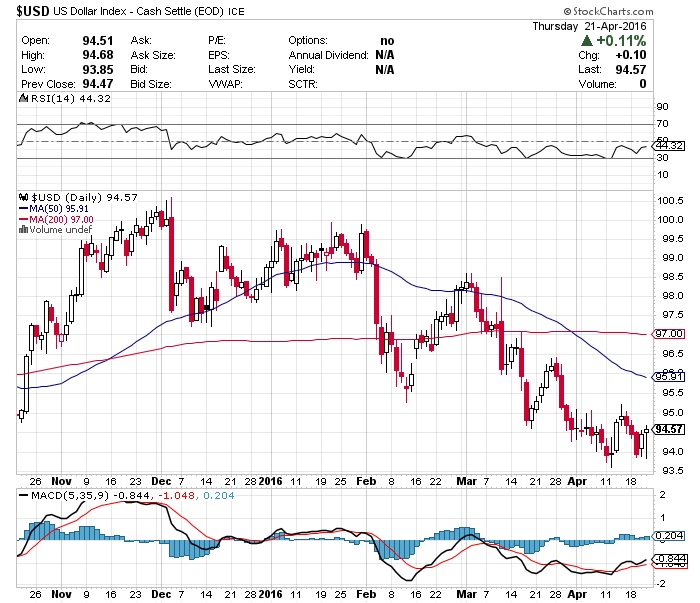Click the Prev Close value 94.47
The image size is (700, 603).
click(x=98, y=84)
